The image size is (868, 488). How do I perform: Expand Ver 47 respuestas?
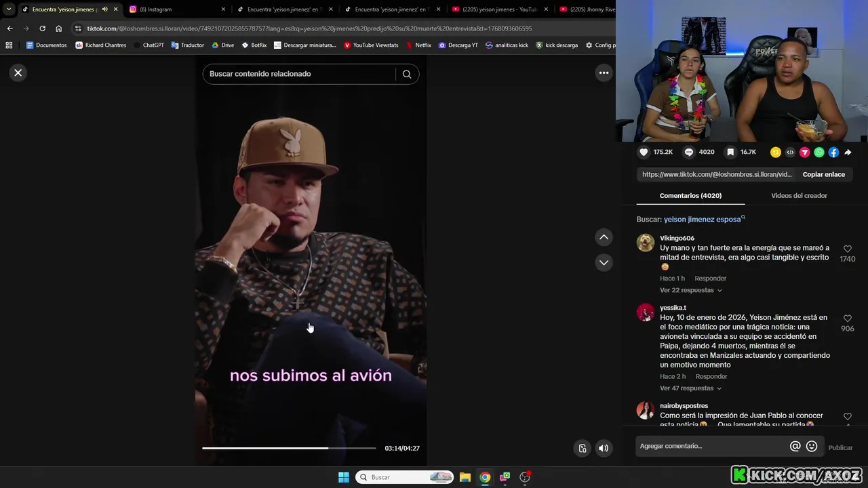pos(690,388)
